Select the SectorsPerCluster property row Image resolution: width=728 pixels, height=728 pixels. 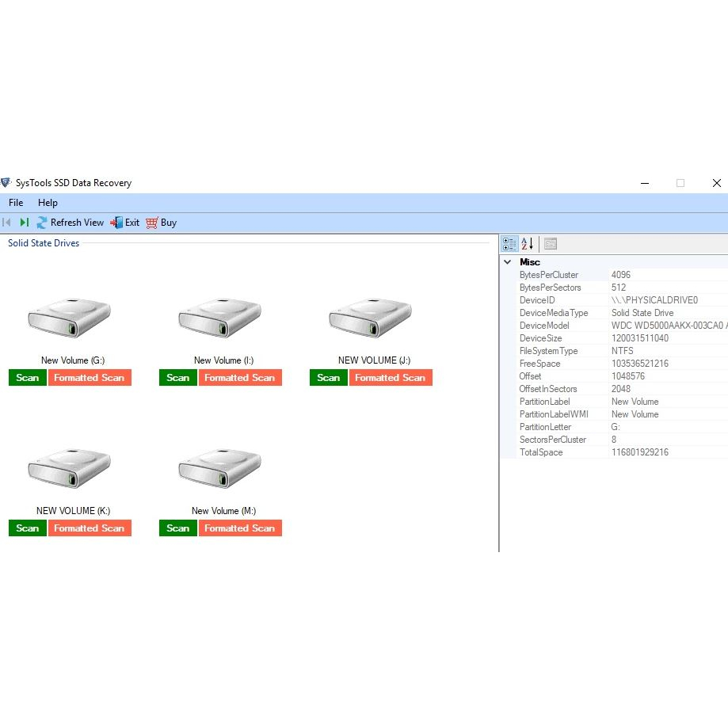[622, 440]
